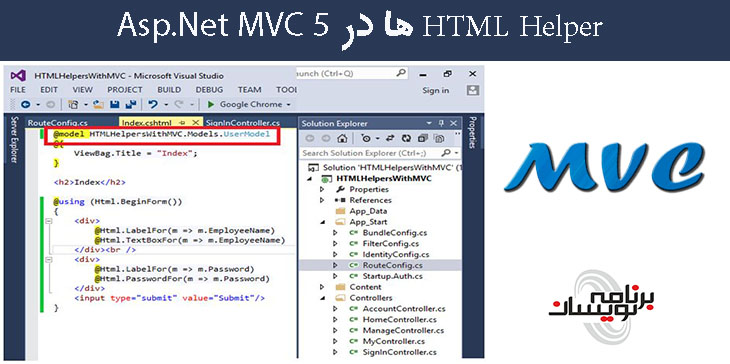The width and height of the screenshot is (730, 364).
Task: Undo the last action via toolbar icon
Action: coord(153,105)
